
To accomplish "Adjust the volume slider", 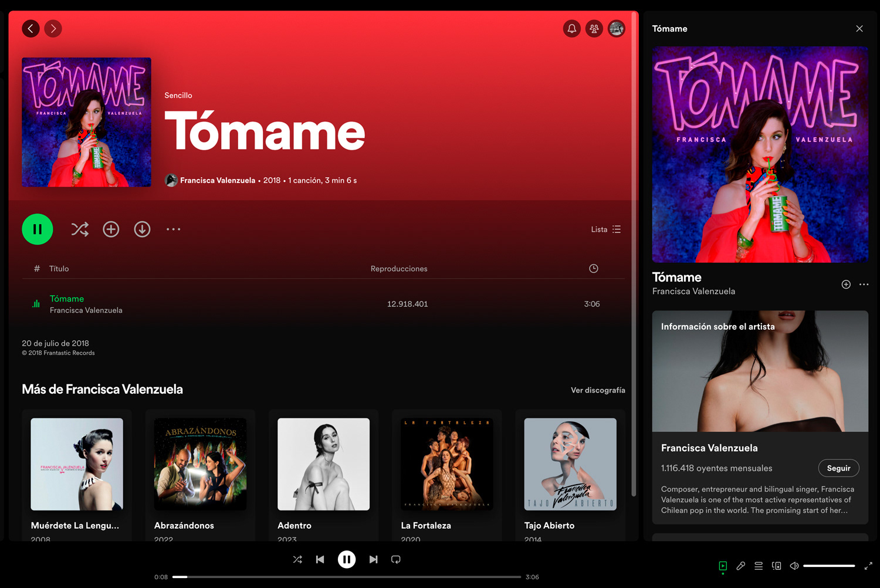I will pos(829,566).
